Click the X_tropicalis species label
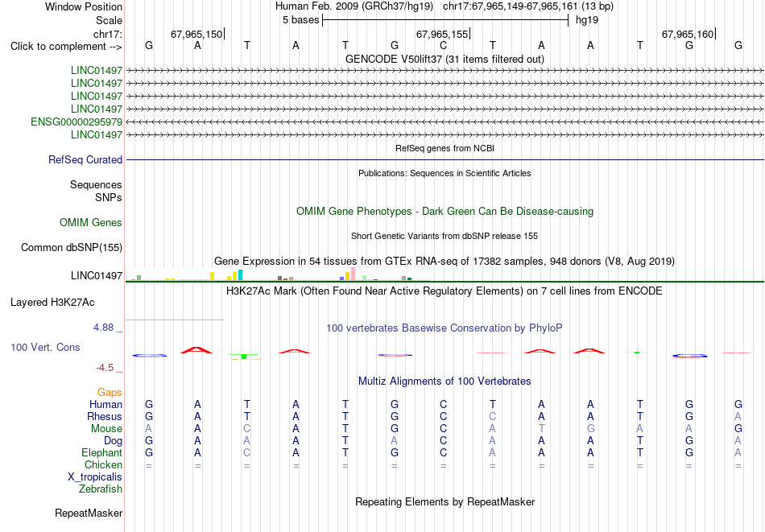This screenshot has width=765, height=532. (x=95, y=477)
